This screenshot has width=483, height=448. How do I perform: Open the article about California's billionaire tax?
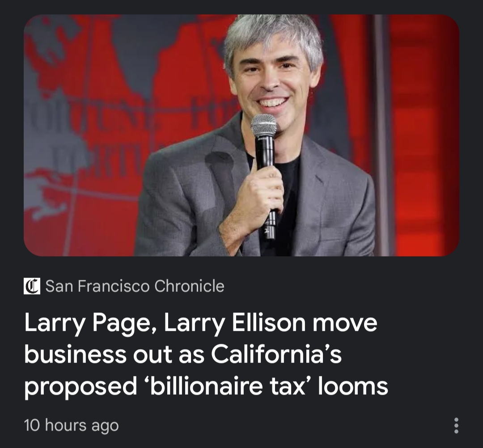click(206, 355)
